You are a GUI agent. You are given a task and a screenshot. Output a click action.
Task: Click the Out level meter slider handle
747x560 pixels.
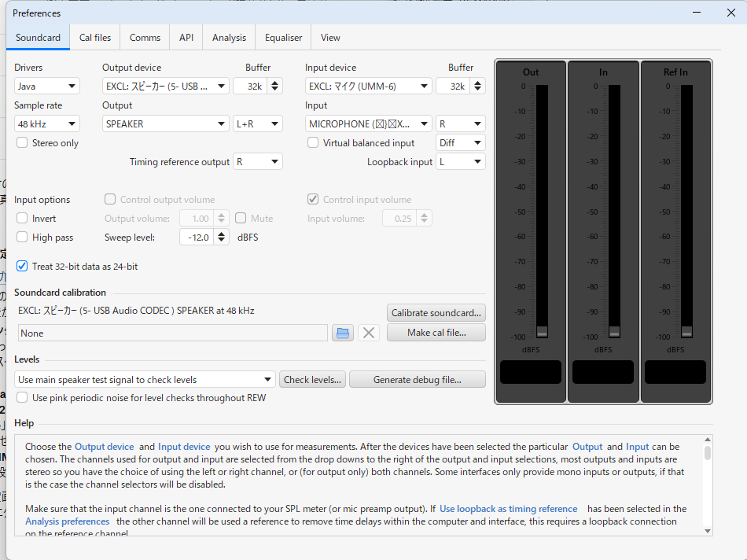pos(542,331)
